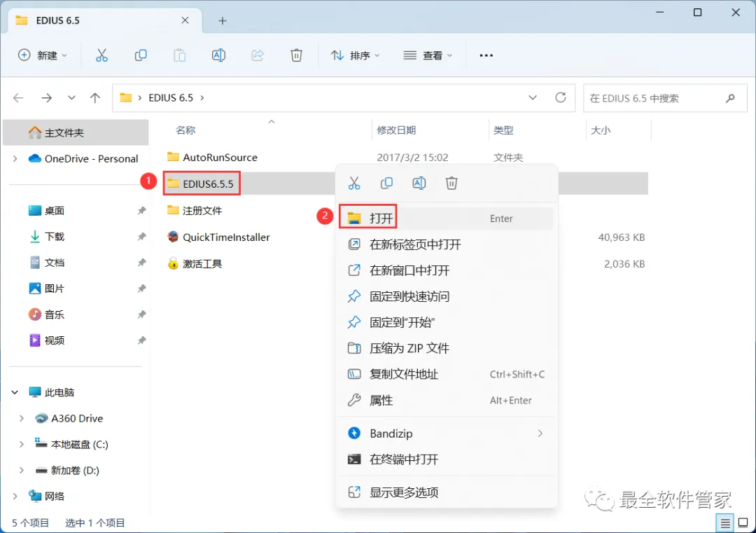
Task: Click EDIUS 6.5 in the address breadcrumb
Action: pos(171,98)
